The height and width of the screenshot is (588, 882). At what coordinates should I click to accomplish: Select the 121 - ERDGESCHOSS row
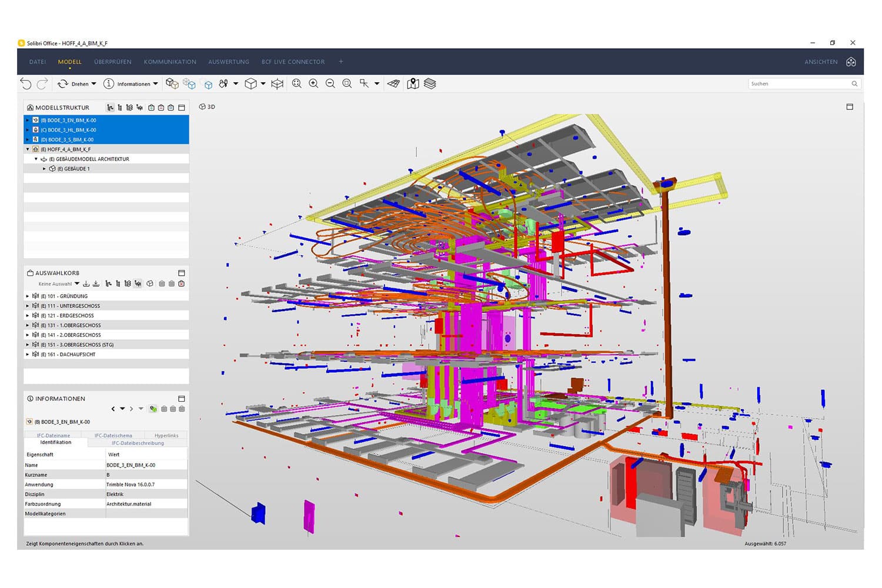pyautogui.click(x=106, y=315)
